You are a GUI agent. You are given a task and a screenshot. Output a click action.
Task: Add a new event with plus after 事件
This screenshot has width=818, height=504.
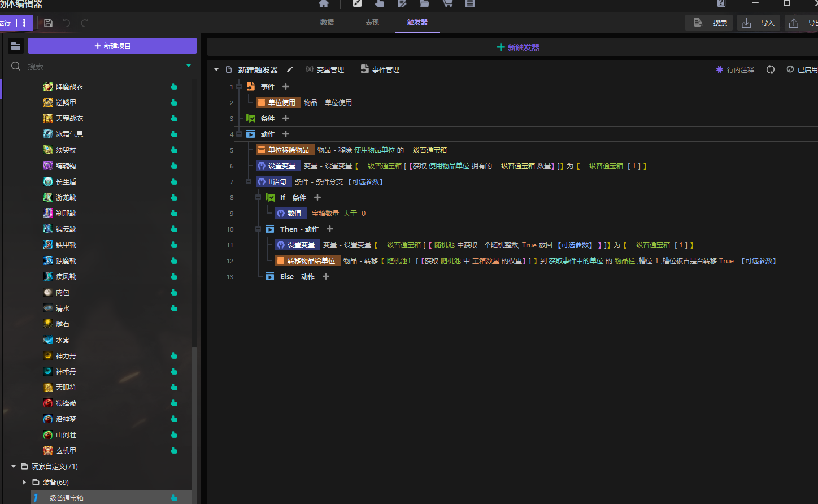click(x=286, y=86)
